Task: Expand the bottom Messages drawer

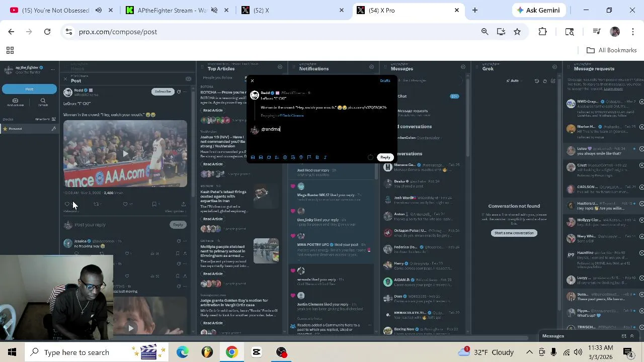Action: pyautogui.click(x=632, y=336)
